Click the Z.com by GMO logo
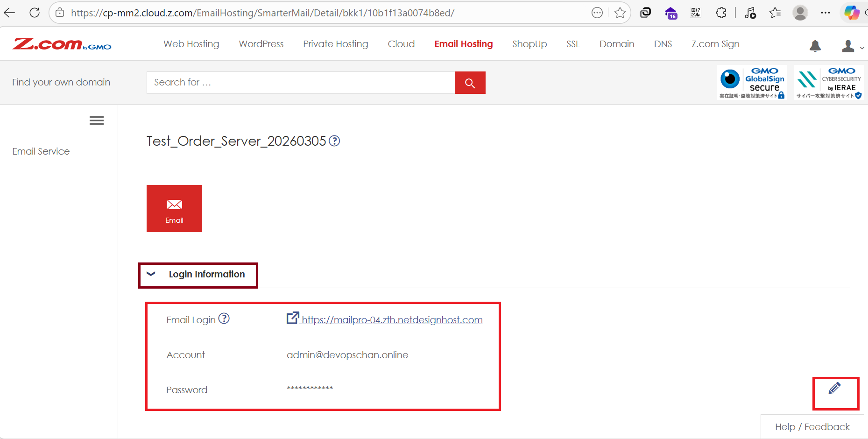The width and height of the screenshot is (868, 439). [x=62, y=44]
